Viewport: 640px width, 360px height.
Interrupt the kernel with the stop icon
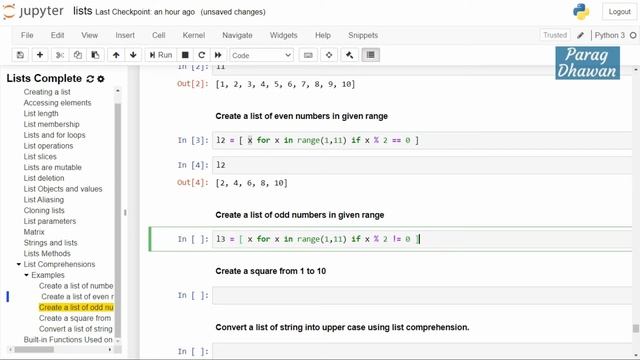pos(185,55)
